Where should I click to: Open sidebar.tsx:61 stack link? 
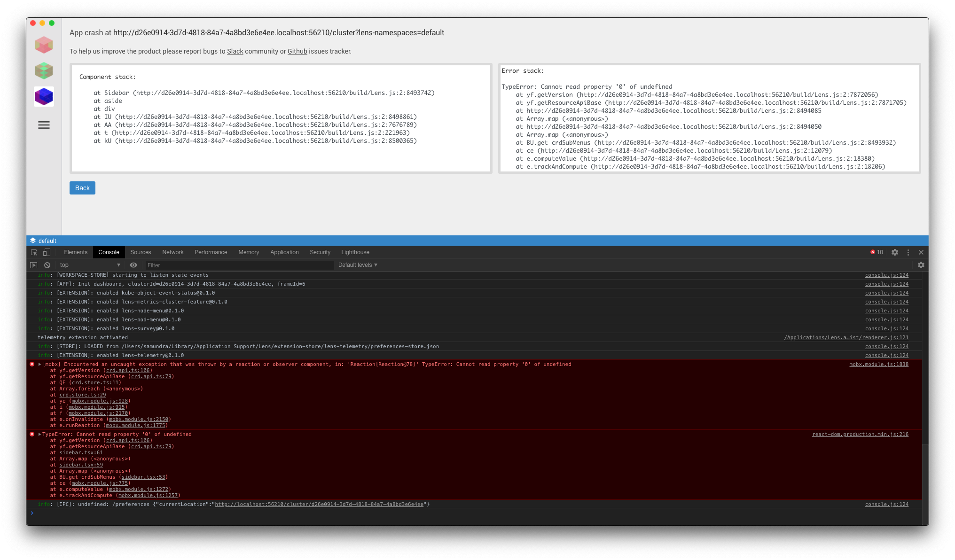click(81, 452)
